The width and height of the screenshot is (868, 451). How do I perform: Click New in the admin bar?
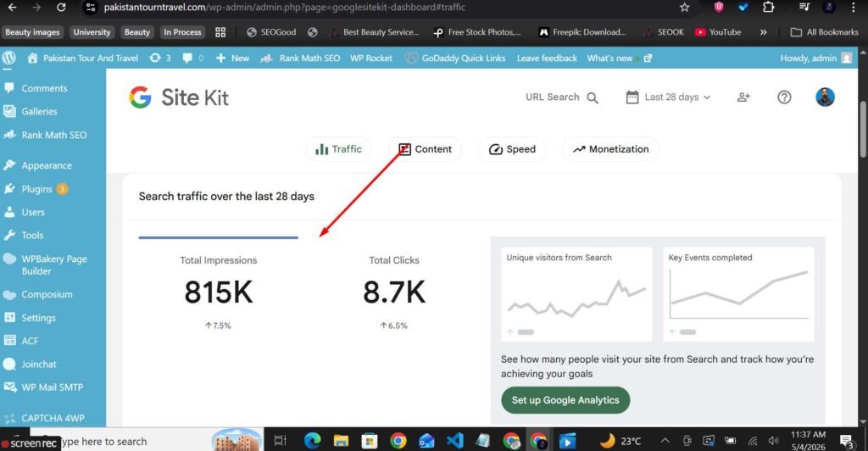point(232,58)
